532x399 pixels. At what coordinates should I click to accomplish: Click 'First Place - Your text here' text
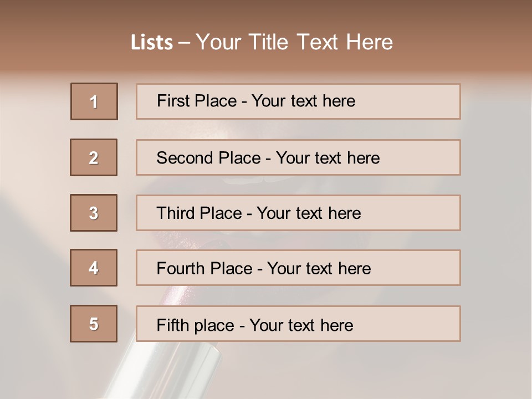256,101
